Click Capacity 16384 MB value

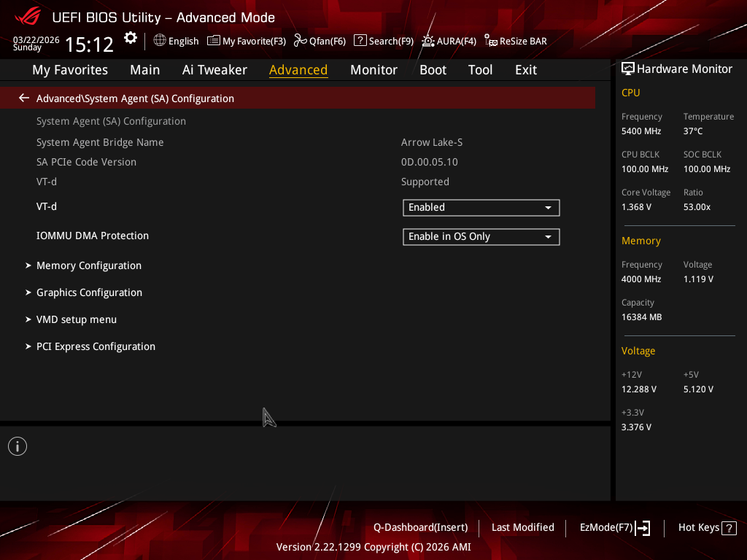[x=642, y=317]
